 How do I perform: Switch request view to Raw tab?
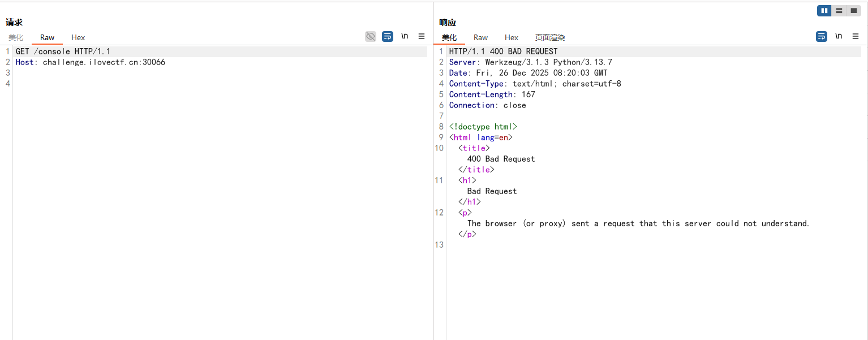pos(48,37)
